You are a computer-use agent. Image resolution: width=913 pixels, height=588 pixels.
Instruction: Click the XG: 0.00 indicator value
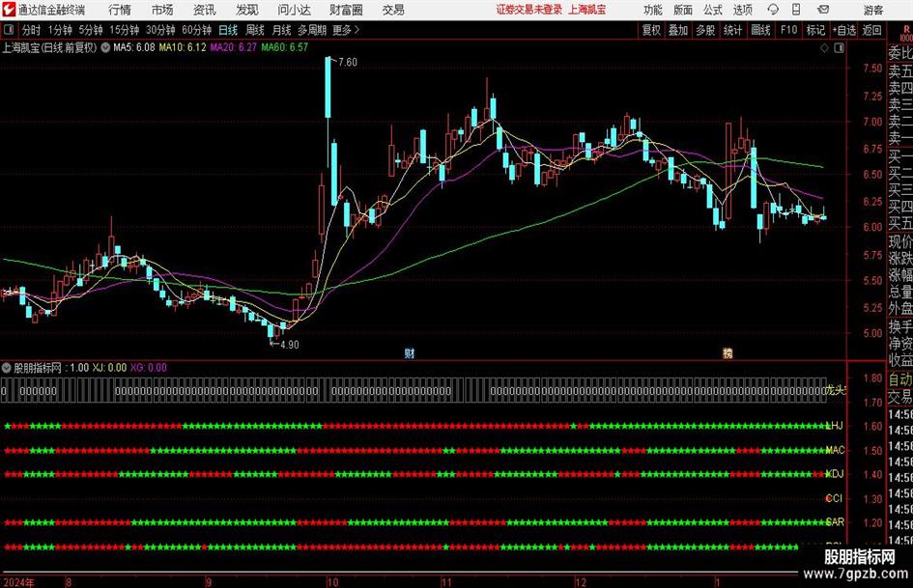149,368
